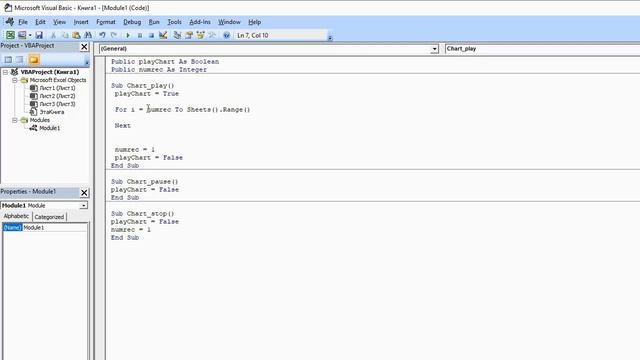Screen dimensions: 640x360
Task: Open the (General) object dropdown
Action: pyautogui.click(x=434, y=49)
